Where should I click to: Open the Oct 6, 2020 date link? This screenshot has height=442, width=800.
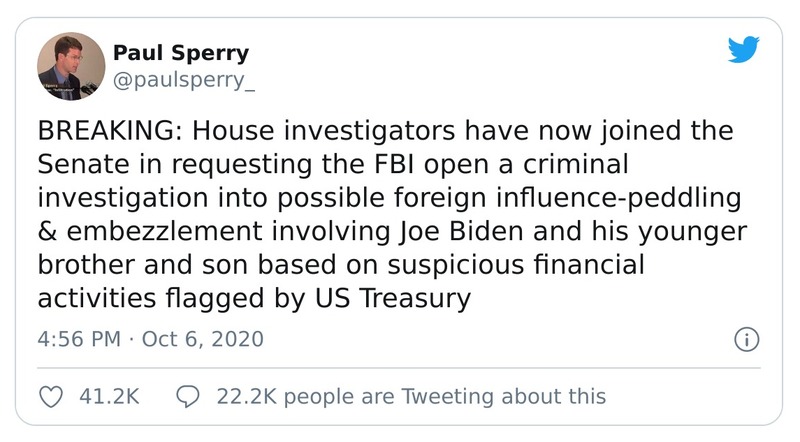click(x=203, y=339)
